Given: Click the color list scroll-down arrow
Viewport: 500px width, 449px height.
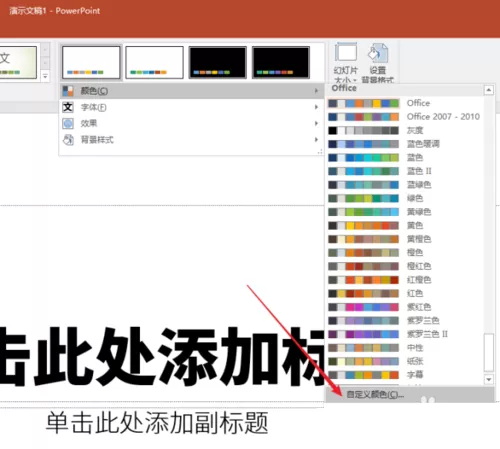Looking at the screenshot, I should [489, 379].
